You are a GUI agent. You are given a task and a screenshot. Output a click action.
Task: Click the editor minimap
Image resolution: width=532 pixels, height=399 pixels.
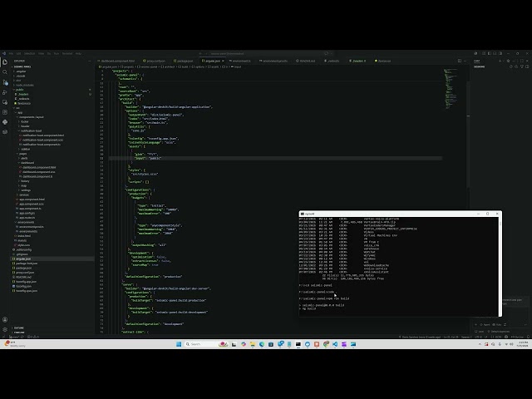451,88
